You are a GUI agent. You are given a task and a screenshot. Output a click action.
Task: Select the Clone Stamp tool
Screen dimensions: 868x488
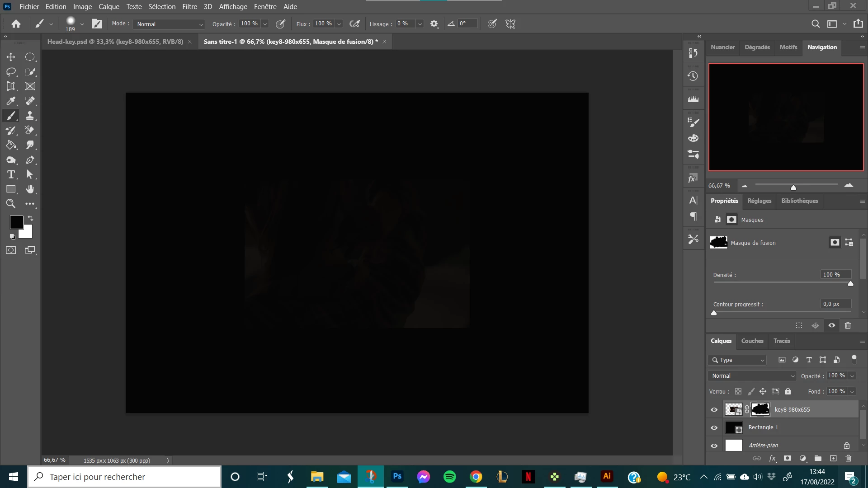coord(30,116)
